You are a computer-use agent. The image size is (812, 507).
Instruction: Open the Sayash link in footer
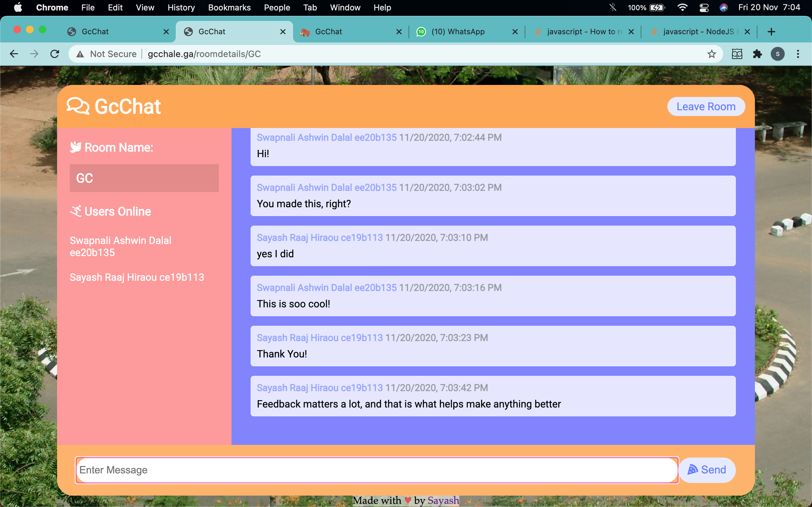(x=443, y=500)
